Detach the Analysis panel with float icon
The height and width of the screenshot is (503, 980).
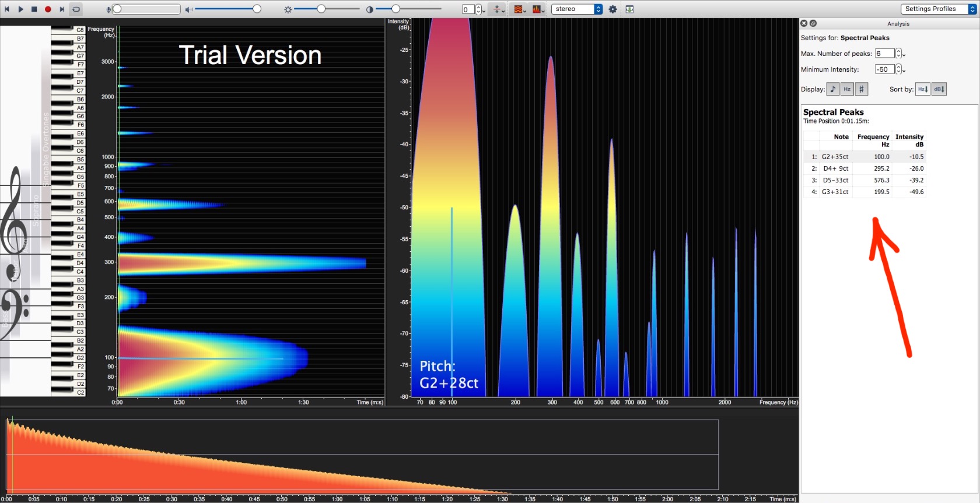pos(813,23)
